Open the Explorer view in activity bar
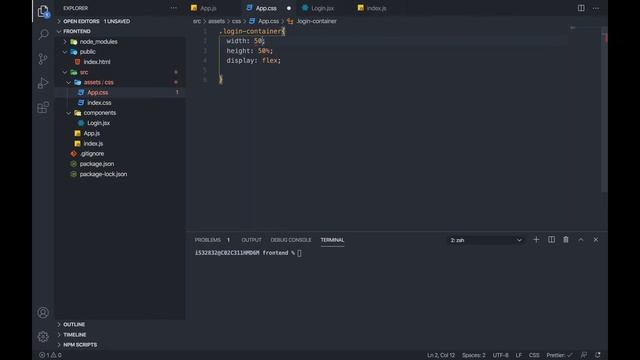640x360 pixels. [43, 11]
